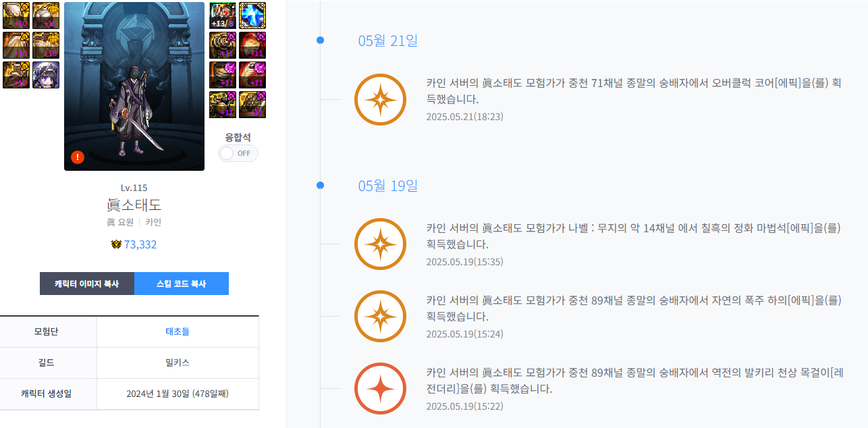This screenshot has height=428, width=868.
Task: Click the 캐릭터 이미지 복사 button
Action: point(87,284)
